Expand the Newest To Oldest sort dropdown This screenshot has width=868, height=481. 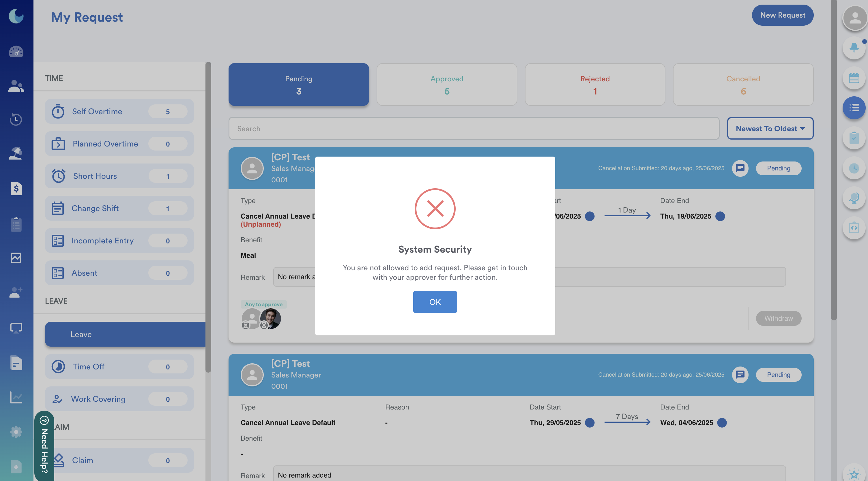click(x=770, y=128)
